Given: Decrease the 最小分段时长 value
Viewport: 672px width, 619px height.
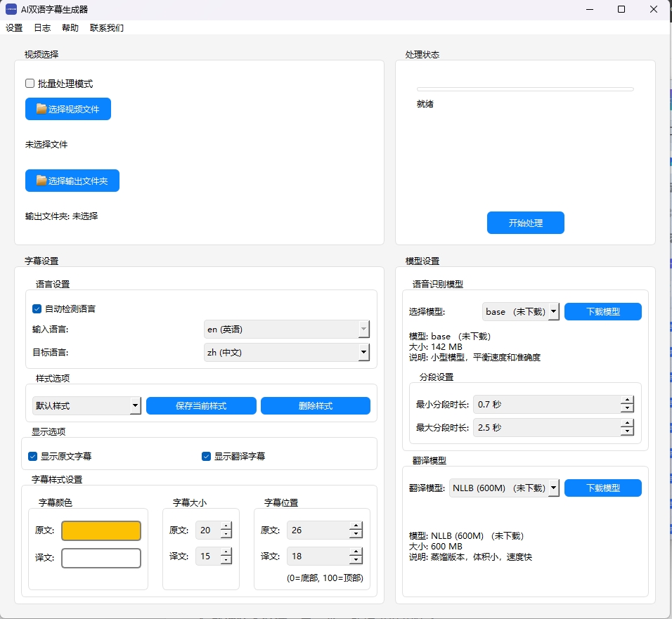Looking at the screenshot, I should (x=627, y=408).
